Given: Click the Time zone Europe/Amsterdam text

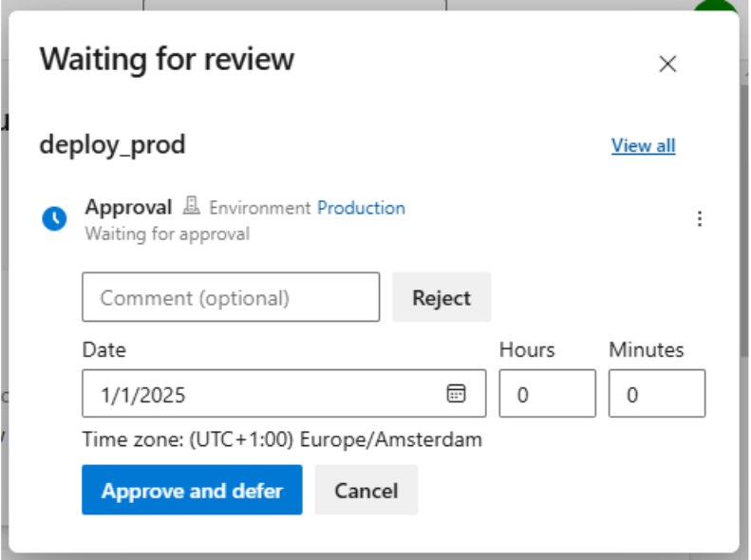Looking at the screenshot, I should pyautogui.click(x=282, y=439).
